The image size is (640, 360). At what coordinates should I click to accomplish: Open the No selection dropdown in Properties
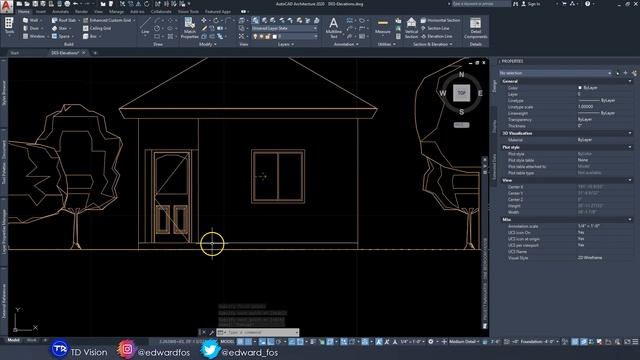pos(555,73)
